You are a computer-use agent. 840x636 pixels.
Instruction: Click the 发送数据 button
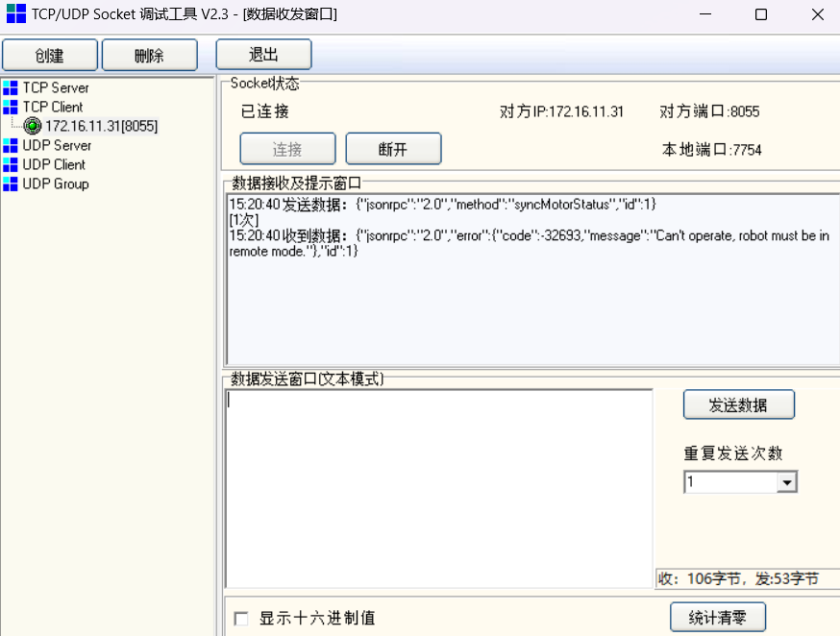[x=738, y=404]
